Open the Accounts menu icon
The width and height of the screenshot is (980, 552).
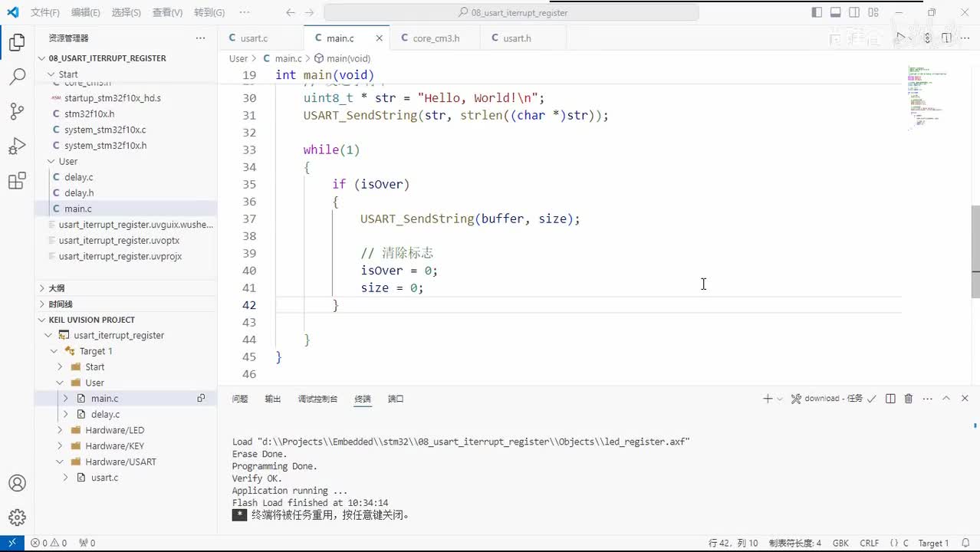[17, 483]
